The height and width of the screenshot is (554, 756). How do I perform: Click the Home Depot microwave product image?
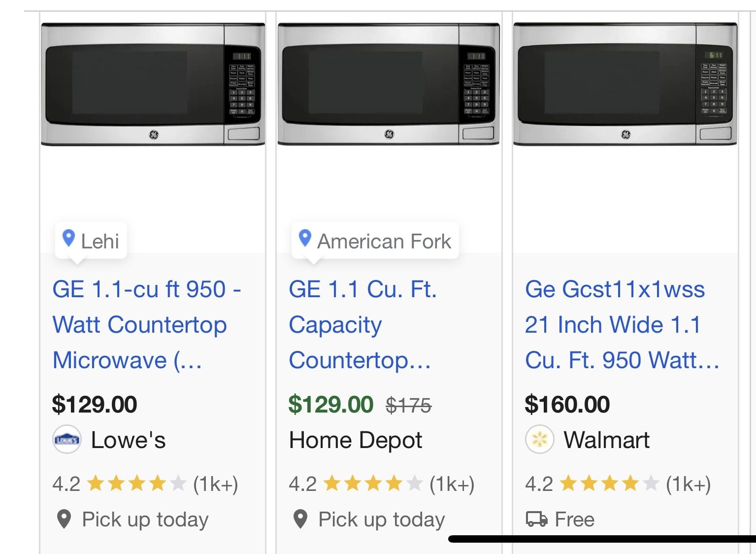[389, 84]
